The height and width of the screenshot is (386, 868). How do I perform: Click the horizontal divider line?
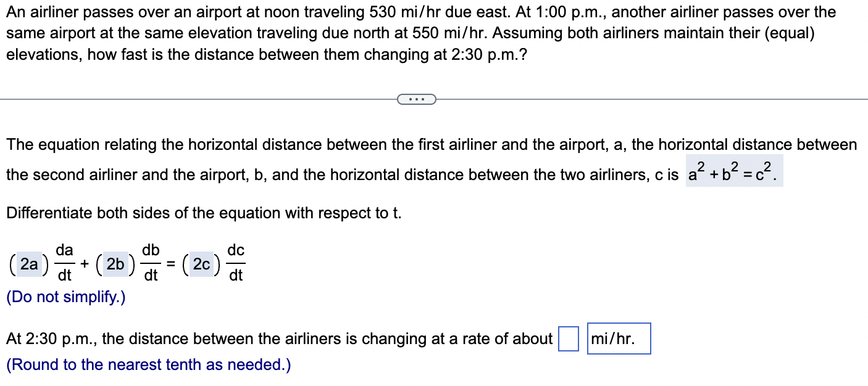point(185,99)
